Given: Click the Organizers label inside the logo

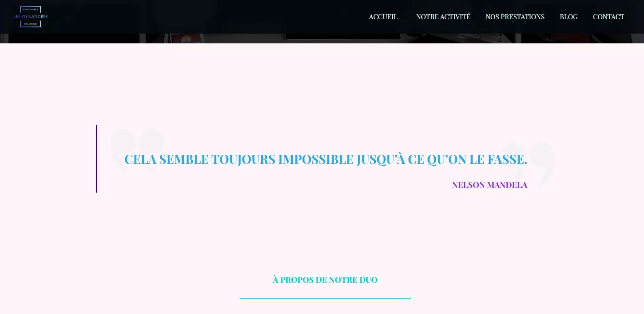Looking at the screenshot, I should point(30,24).
